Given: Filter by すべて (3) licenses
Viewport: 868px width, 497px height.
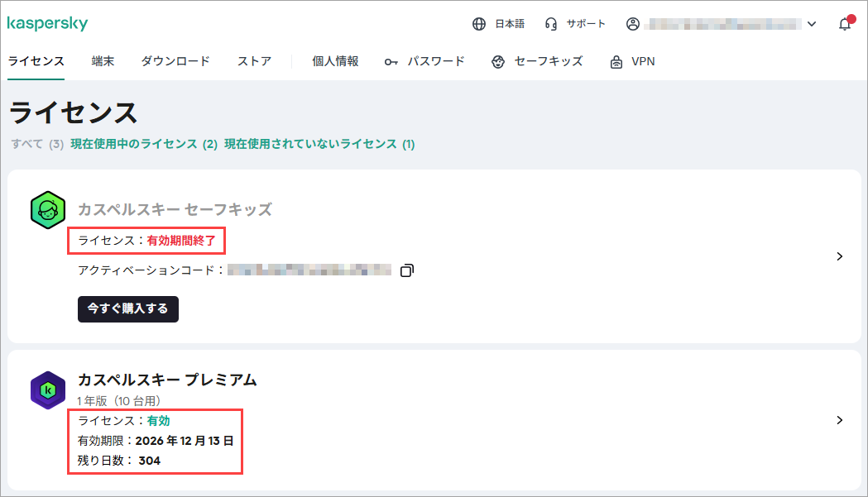Looking at the screenshot, I should (x=37, y=144).
